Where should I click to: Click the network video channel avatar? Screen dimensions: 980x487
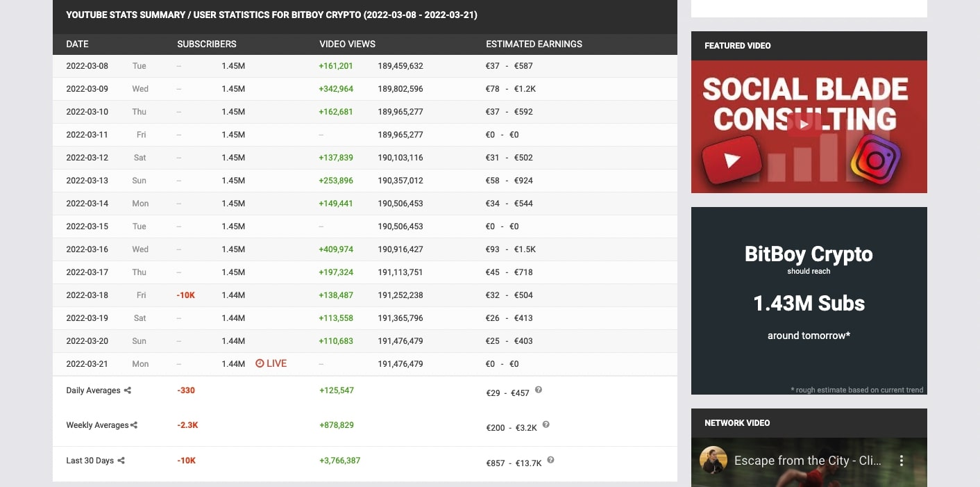(x=713, y=460)
